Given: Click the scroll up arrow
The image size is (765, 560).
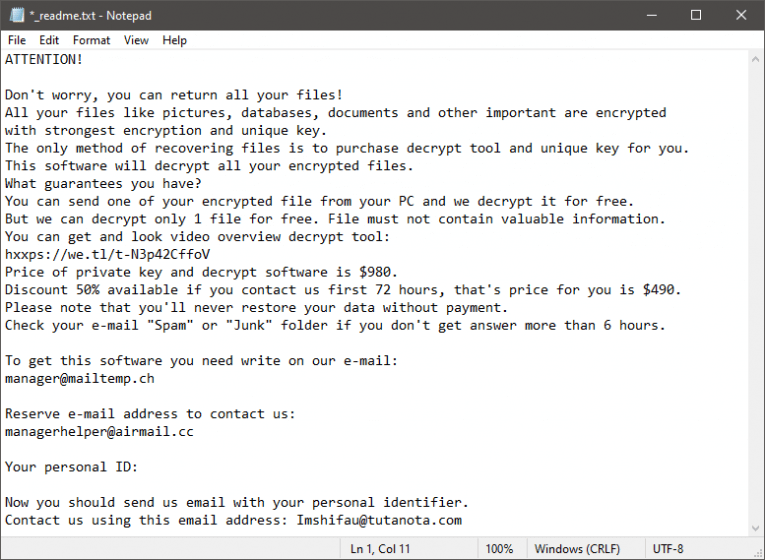Looking at the screenshot, I should 756,59.
